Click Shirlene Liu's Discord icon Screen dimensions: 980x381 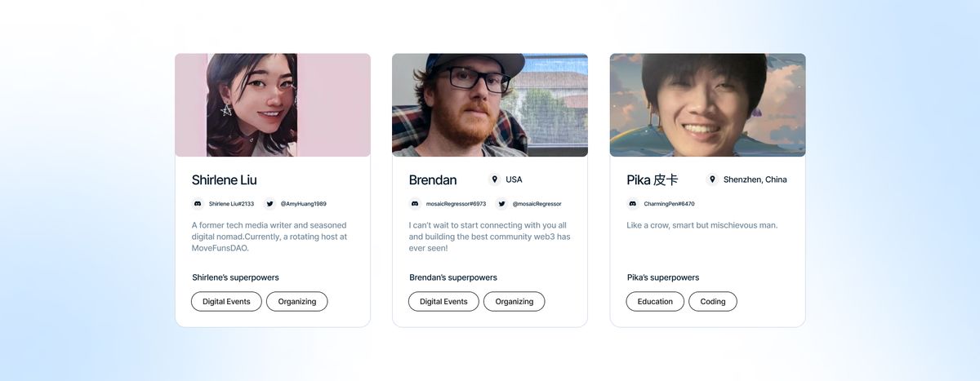(198, 204)
